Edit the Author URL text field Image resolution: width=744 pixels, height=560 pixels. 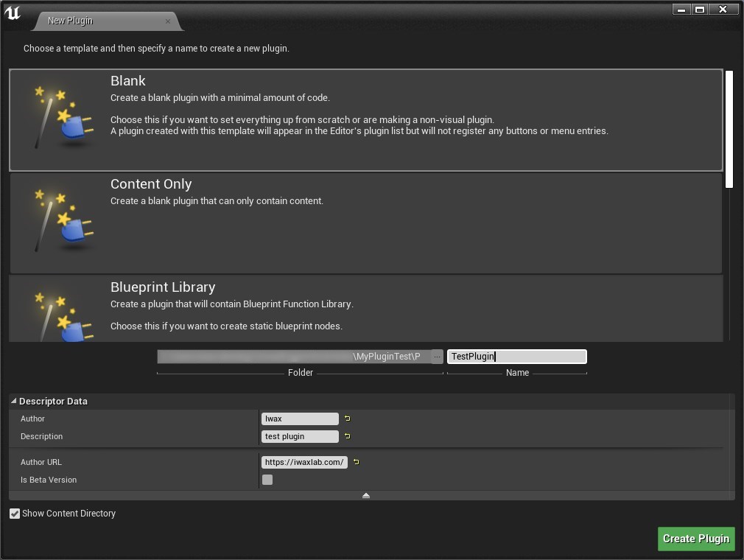pos(304,462)
